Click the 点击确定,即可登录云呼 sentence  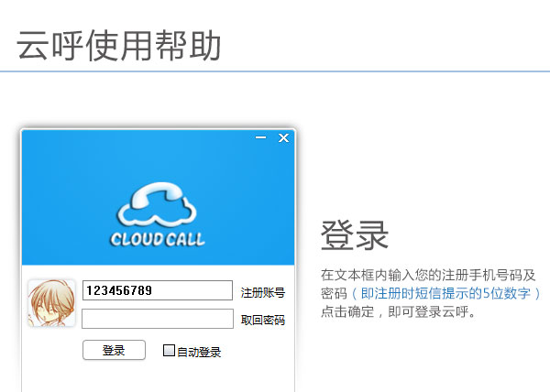[x=399, y=312]
